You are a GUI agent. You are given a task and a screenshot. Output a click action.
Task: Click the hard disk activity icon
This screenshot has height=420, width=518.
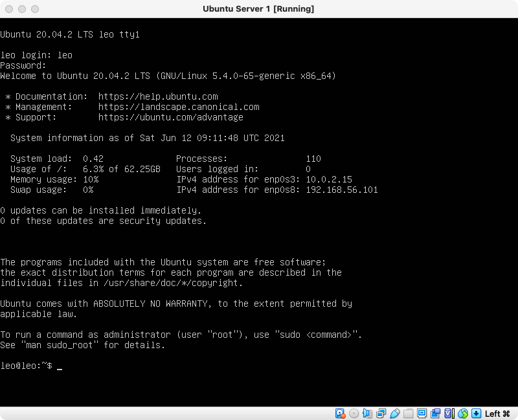340,414
